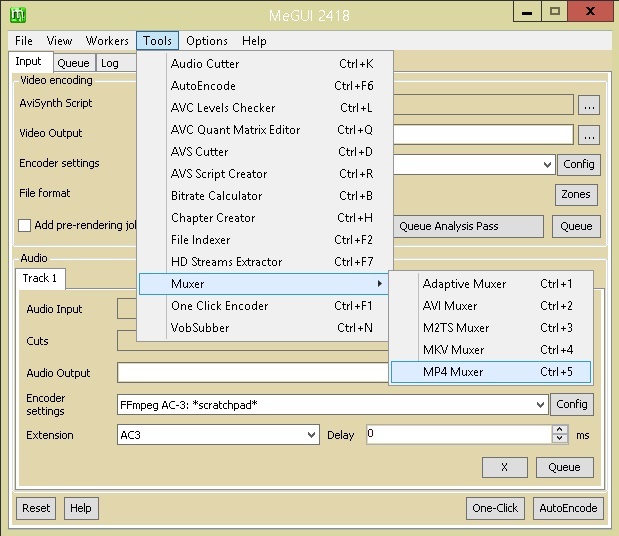Launch the Bitrate Calculator
619x536 pixels.
pos(216,196)
